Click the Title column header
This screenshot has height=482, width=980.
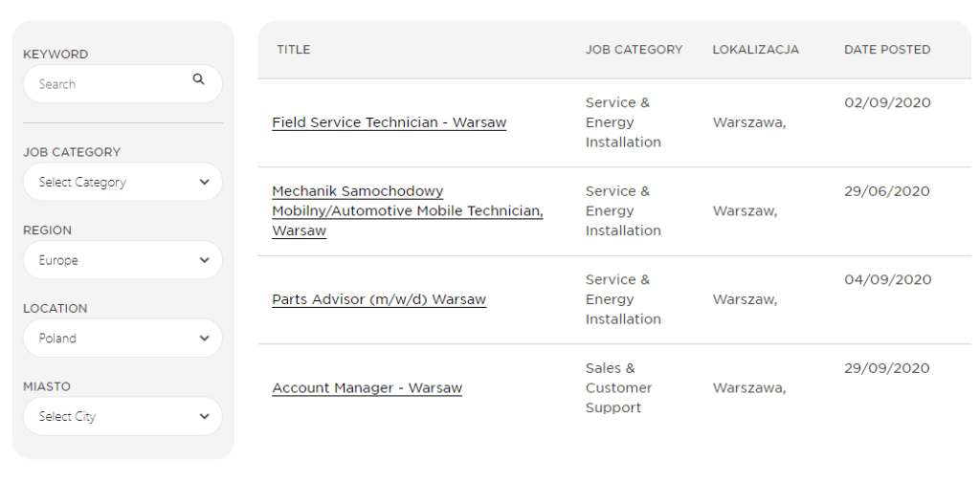coord(294,50)
